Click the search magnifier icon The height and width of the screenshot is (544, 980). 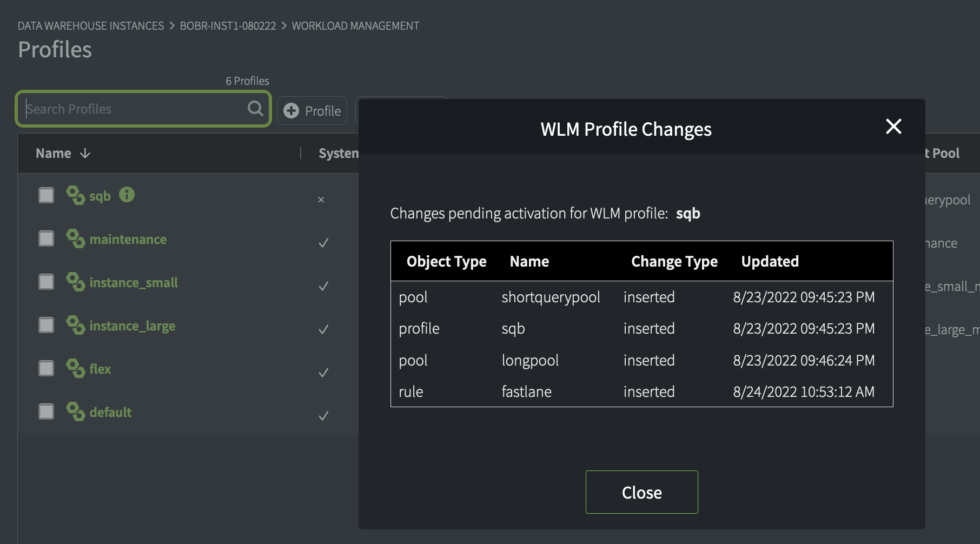pyautogui.click(x=255, y=109)
